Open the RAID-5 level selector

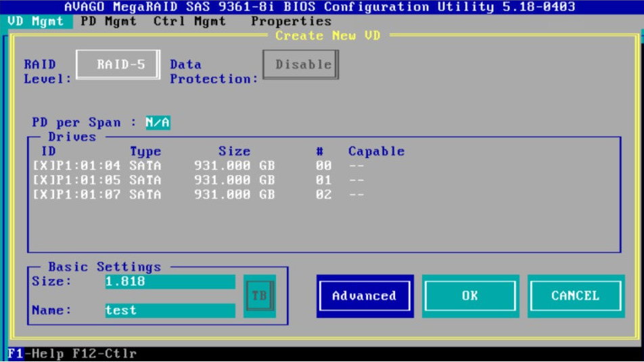[118, 64]
